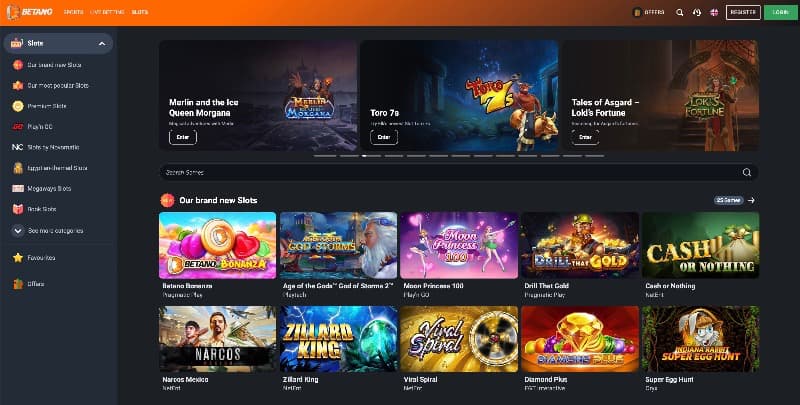The height and width of the screenshot is (405, 800).
Task: Click the search magnifier icon in header
Action: [680, 12]
